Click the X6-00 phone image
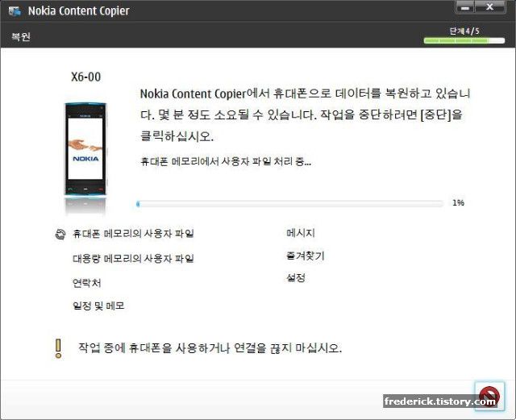Viewport: 516px width, 420px height. tap(85, 149)
